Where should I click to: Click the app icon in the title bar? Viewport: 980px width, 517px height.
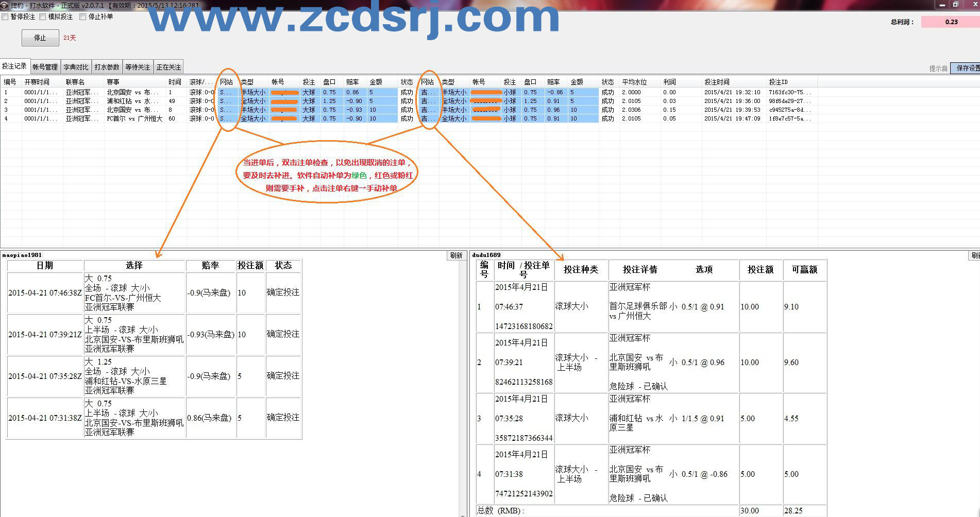coord(5,5)
